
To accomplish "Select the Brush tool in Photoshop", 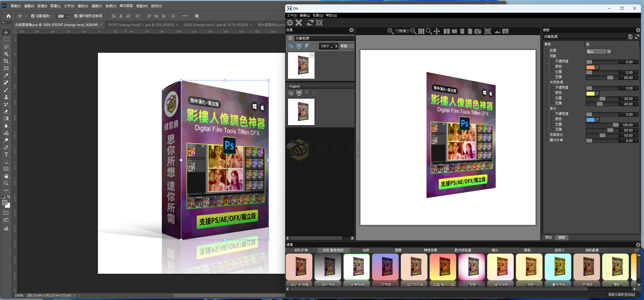I will [6, 90].
